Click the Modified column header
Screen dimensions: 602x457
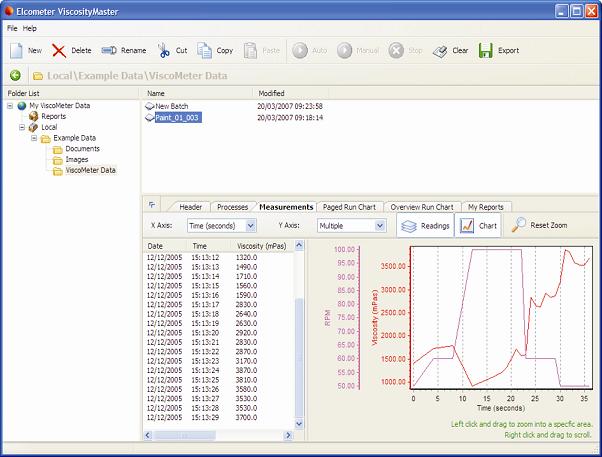291,93
